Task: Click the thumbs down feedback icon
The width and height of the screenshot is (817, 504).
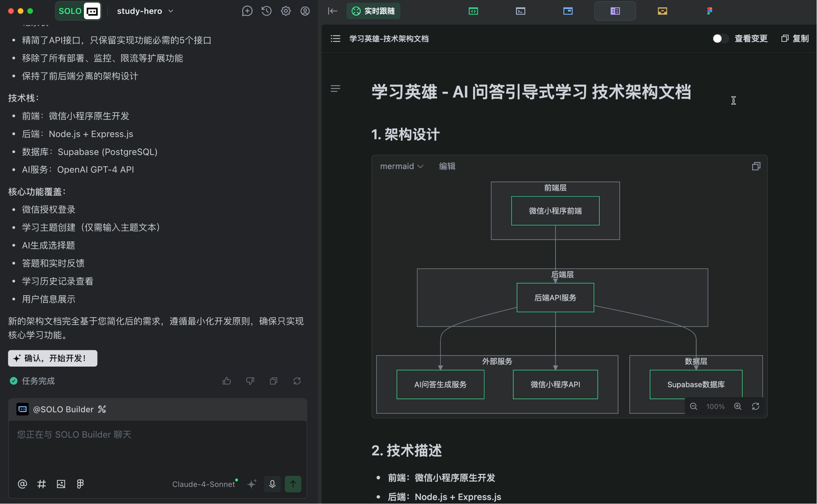Action: [x=250, y=381]
